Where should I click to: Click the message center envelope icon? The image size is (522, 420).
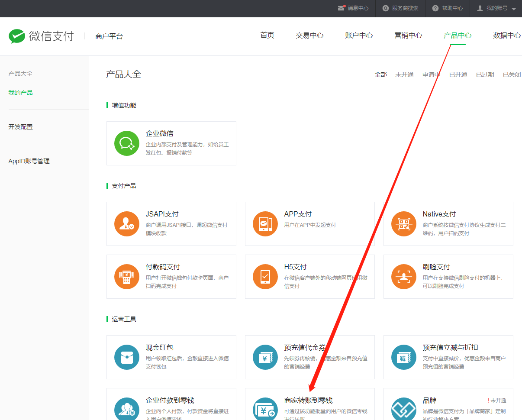342,8
